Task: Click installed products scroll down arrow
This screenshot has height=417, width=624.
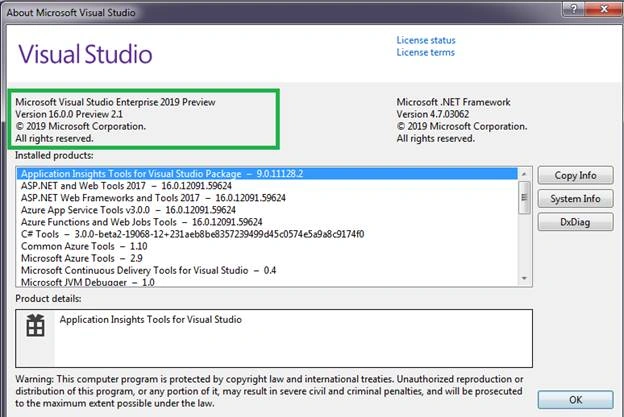Action: [524, 279]
